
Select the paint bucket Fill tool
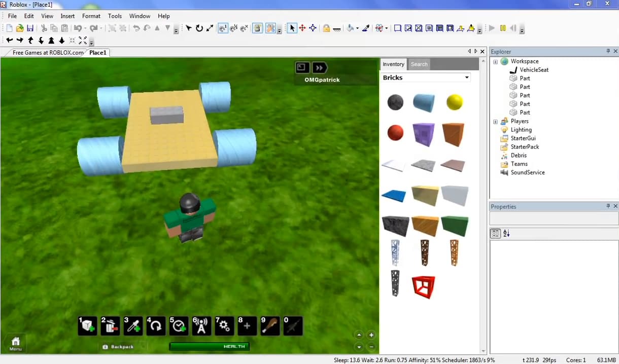[350, 28]
